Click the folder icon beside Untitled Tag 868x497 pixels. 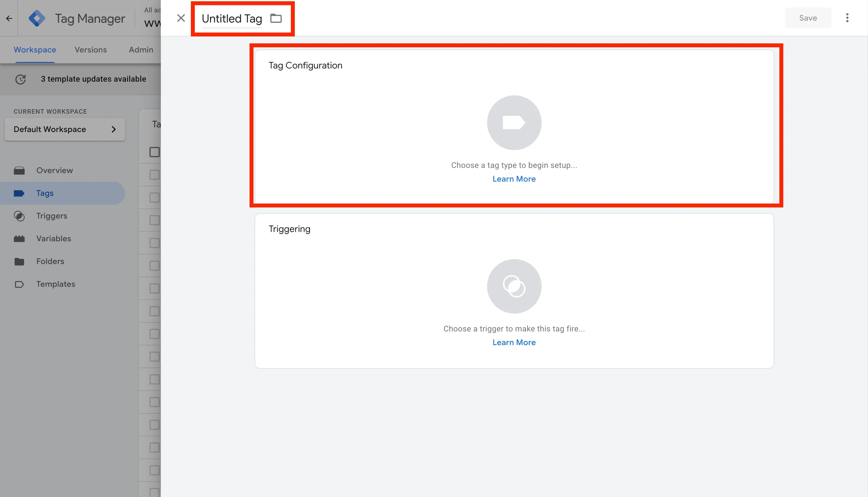(276, 18)
